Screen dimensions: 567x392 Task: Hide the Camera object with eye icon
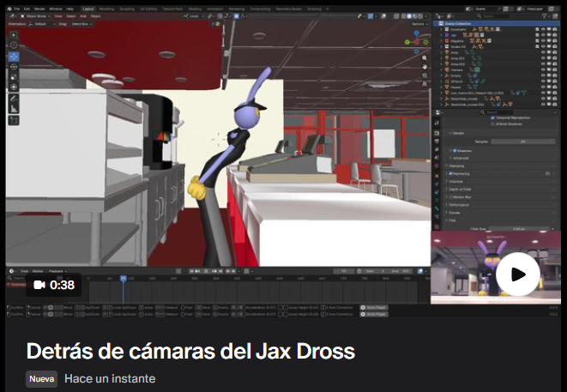[543, 69]
